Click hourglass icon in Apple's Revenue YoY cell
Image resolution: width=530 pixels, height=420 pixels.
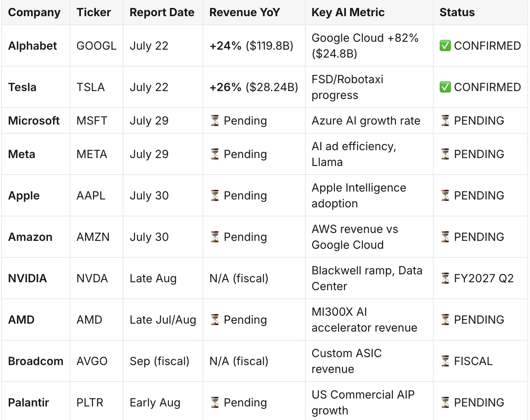(x=215, y=196)
